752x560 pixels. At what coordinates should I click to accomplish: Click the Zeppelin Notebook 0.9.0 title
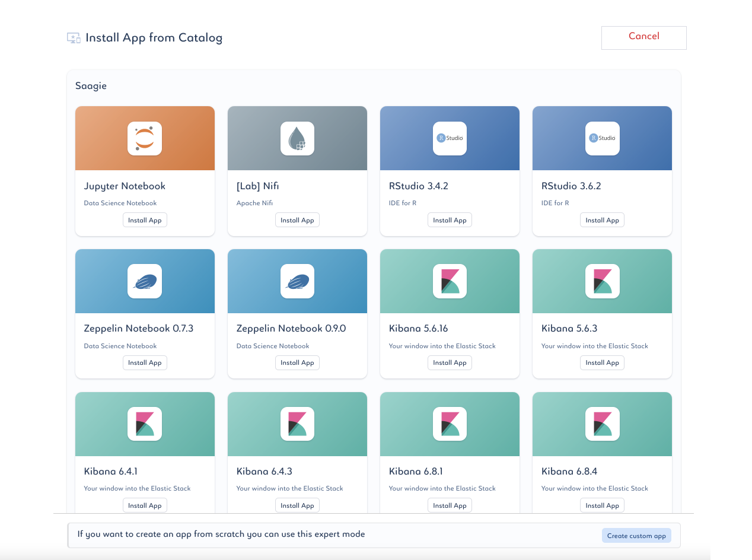291,329
